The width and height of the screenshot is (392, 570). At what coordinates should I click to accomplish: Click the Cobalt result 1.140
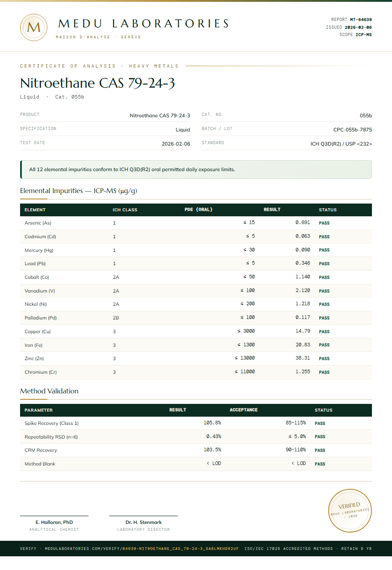303,277
